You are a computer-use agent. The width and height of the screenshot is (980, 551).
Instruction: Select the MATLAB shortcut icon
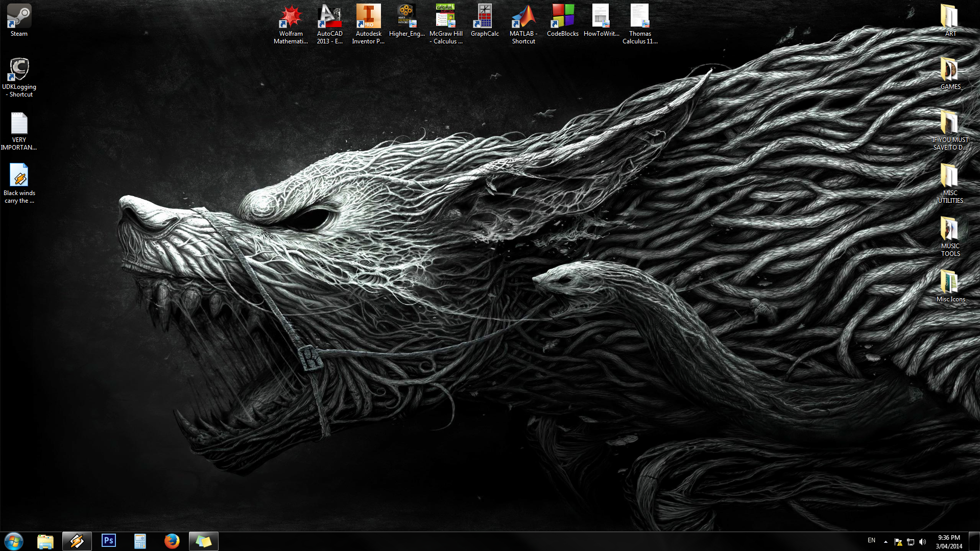(523, 23)
